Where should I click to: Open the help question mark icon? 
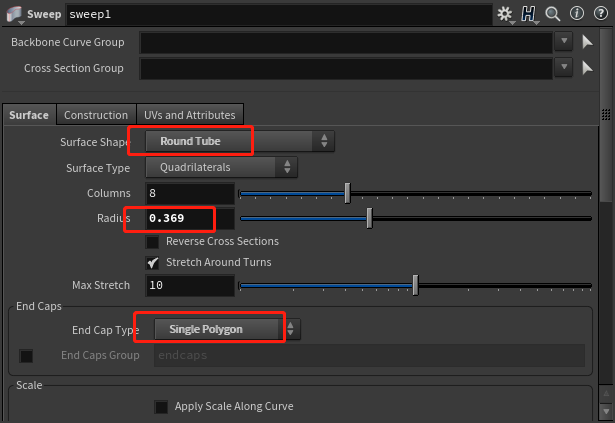[601, 13]
